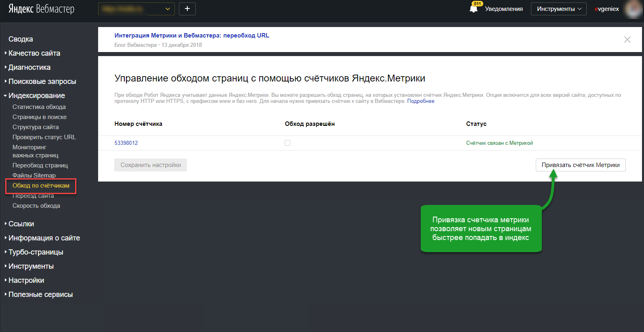Expand the Диагностика section
Image resolution: width=644 pixels, height=332 pixels.
(29, 67)
